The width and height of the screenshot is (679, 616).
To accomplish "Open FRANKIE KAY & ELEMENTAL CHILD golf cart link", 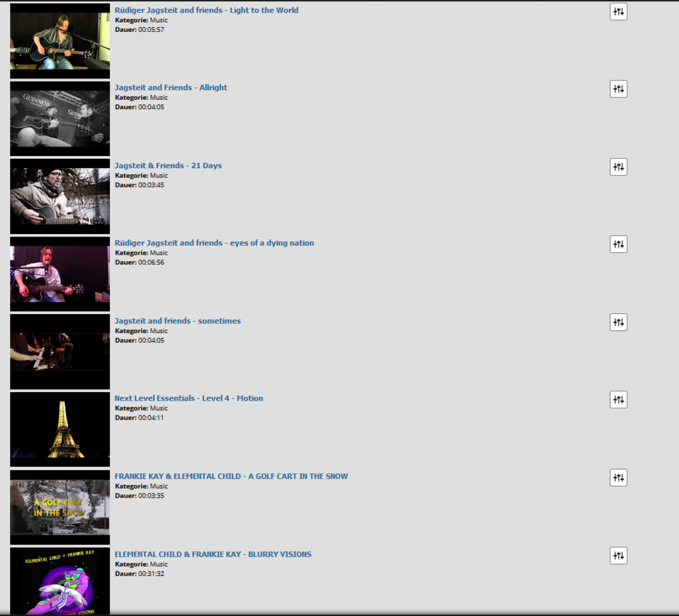I will tap(231, 476).
